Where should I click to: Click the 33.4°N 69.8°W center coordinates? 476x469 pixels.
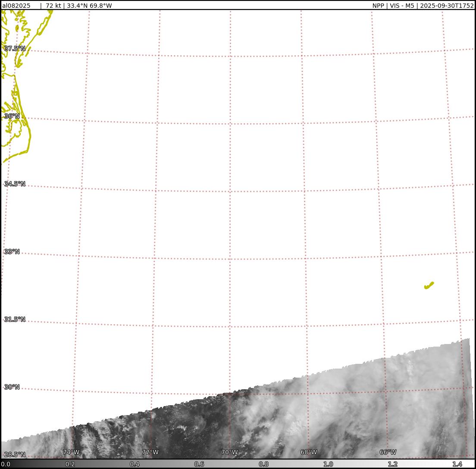pyautogui.click(x=89, y=6)
